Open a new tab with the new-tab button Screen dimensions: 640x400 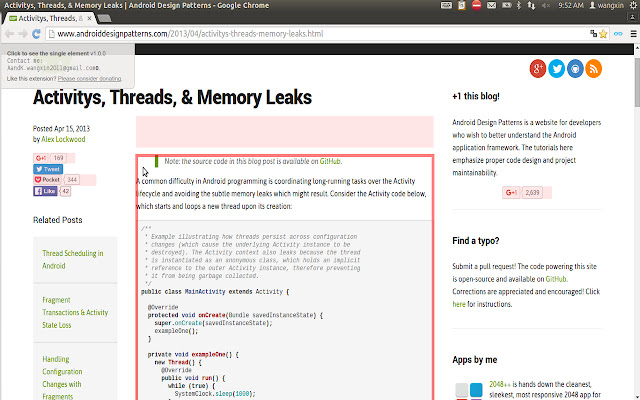(x=104, y=18)
